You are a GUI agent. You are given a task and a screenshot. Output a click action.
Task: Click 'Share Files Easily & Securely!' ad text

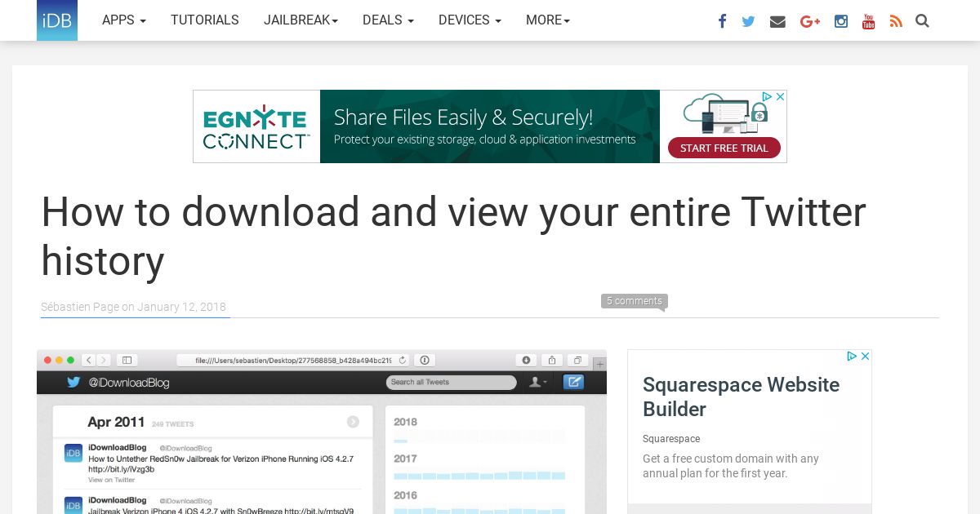pos(463,117)
